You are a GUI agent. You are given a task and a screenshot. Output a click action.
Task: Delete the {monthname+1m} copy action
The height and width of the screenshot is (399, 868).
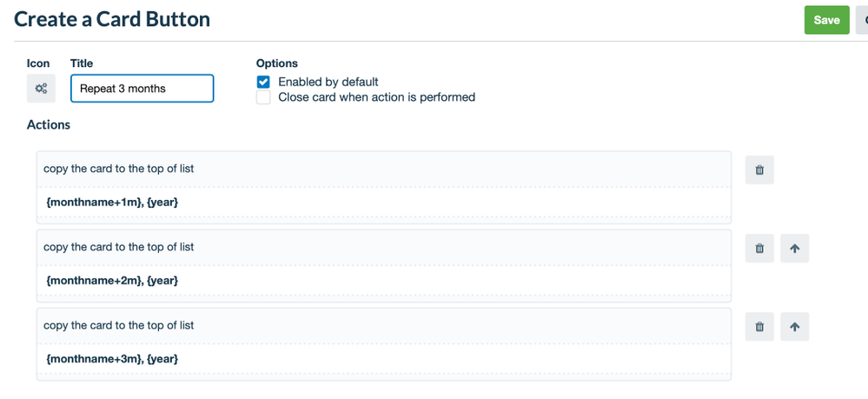(759, 170)
